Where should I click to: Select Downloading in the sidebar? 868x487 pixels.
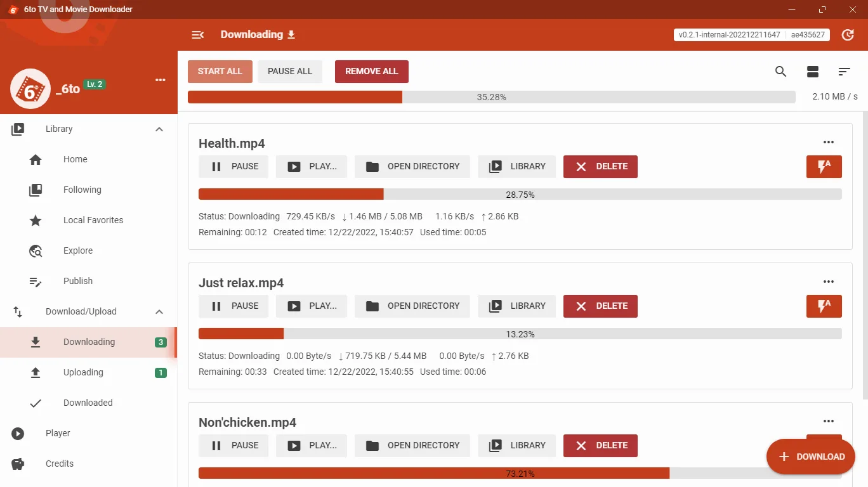tap(89, 342)
